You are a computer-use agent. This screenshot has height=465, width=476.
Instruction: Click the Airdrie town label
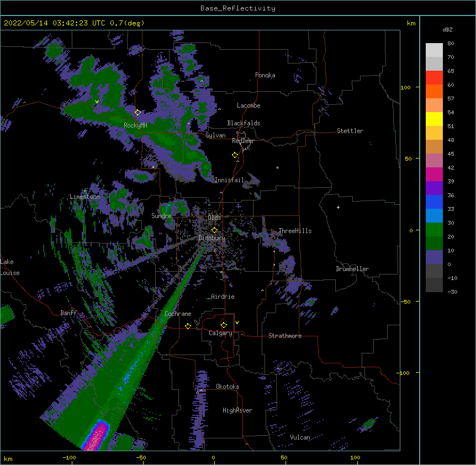(x=223, y=297)
